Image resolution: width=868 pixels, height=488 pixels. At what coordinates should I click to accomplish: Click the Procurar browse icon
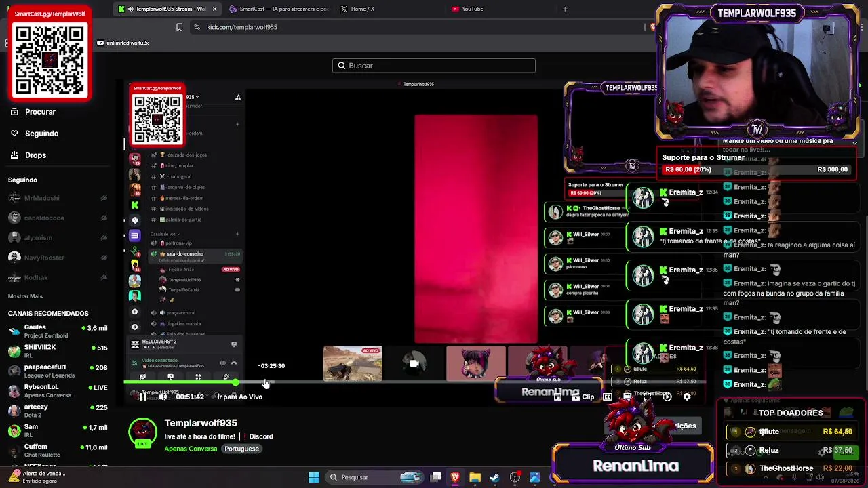14,112
